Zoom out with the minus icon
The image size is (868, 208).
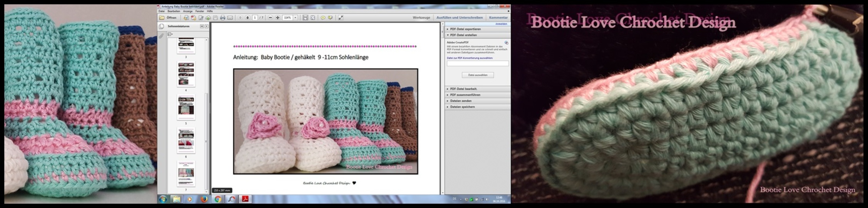270,18
